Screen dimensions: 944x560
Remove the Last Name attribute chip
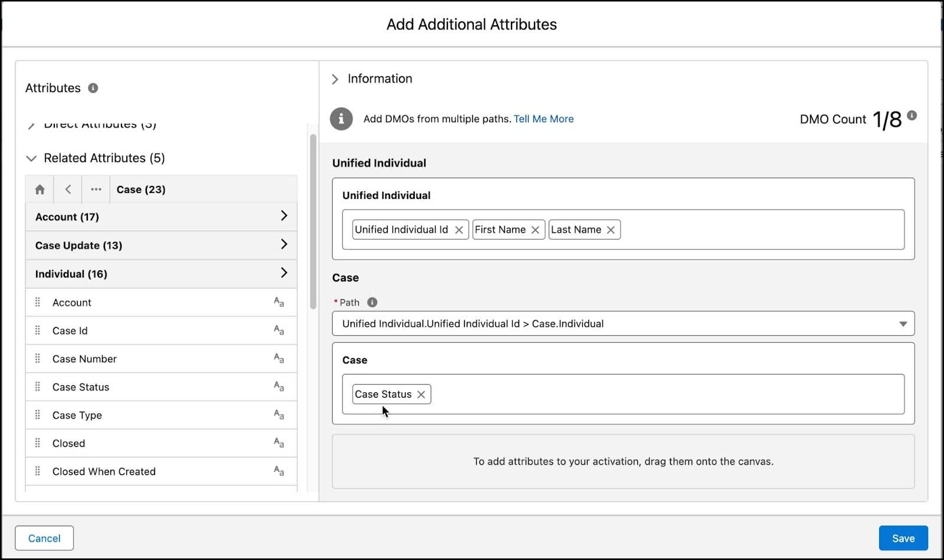click(x=611, y=230)
